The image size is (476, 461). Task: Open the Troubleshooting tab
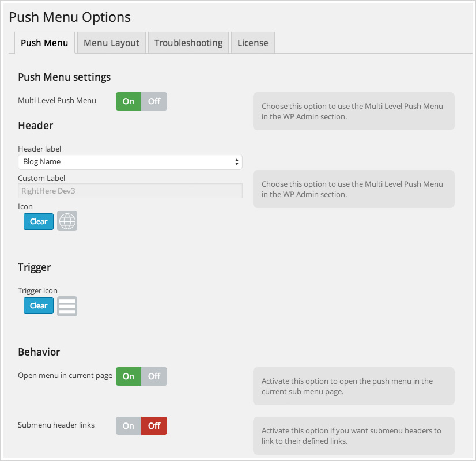click(188, 43)
